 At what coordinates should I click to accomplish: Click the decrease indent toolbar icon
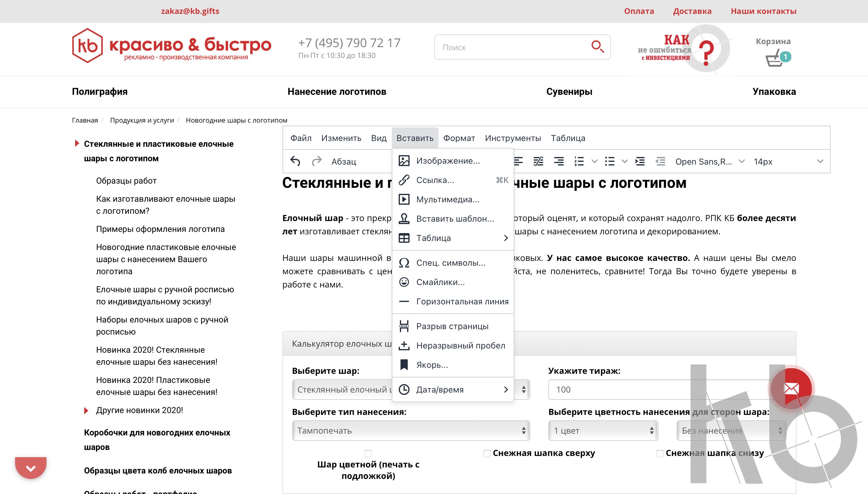[x=660, y=162]
